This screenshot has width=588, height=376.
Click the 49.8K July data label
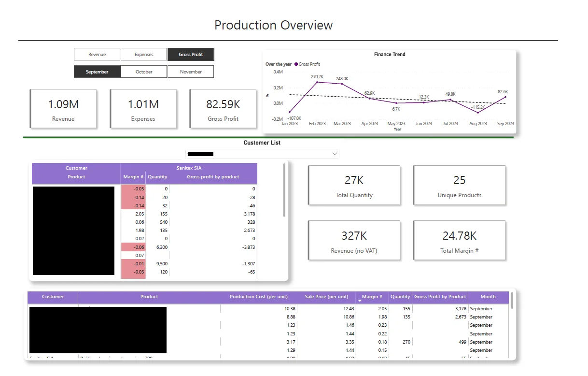point(450,94)
